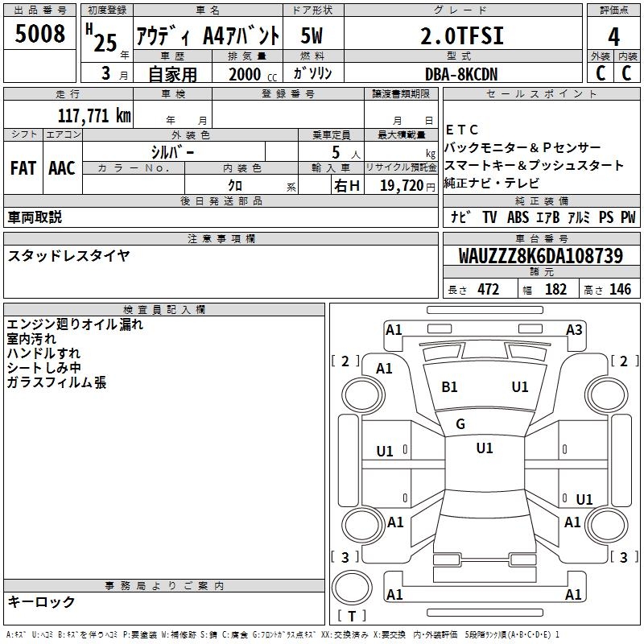Select the B1 mark on the hood
Viewport: 644px width, 644px height.
[449, 387]
